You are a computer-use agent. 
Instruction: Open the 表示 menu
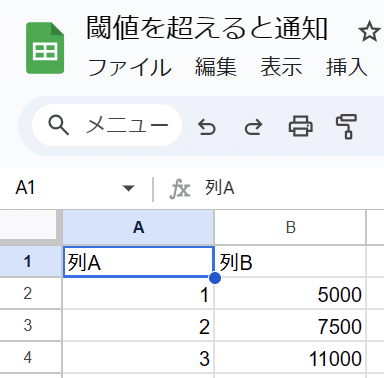click(281, 67)
